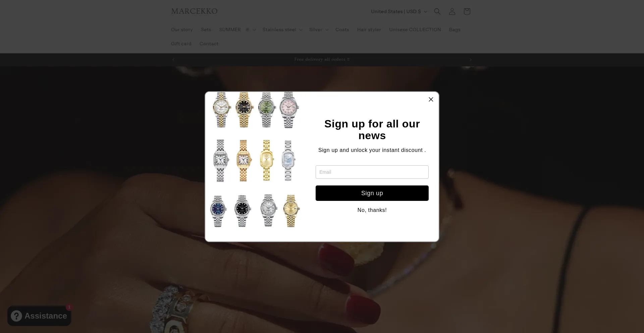The image size is (644, 333).
Task: Focus the Email input field
Action: pyautogui.click(x=372, y=172)
